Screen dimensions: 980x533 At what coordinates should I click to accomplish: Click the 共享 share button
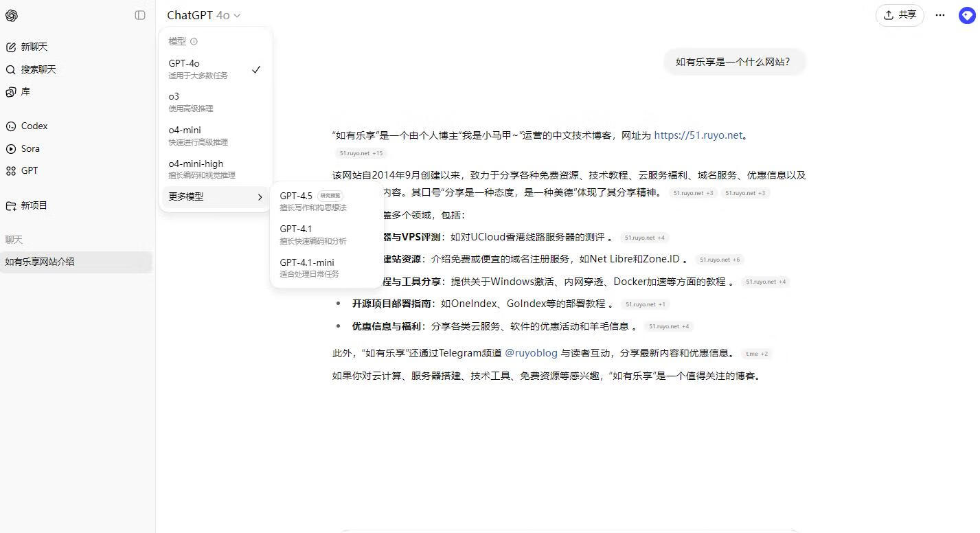point(899,15)
